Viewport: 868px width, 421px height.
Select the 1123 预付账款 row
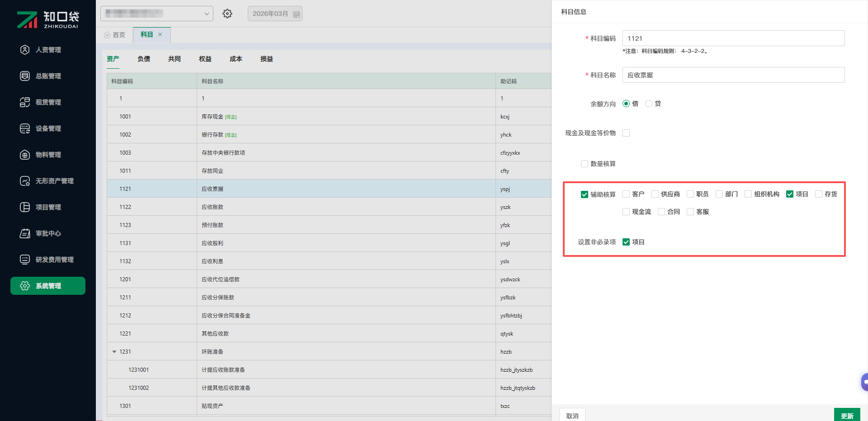pos(329,225)
